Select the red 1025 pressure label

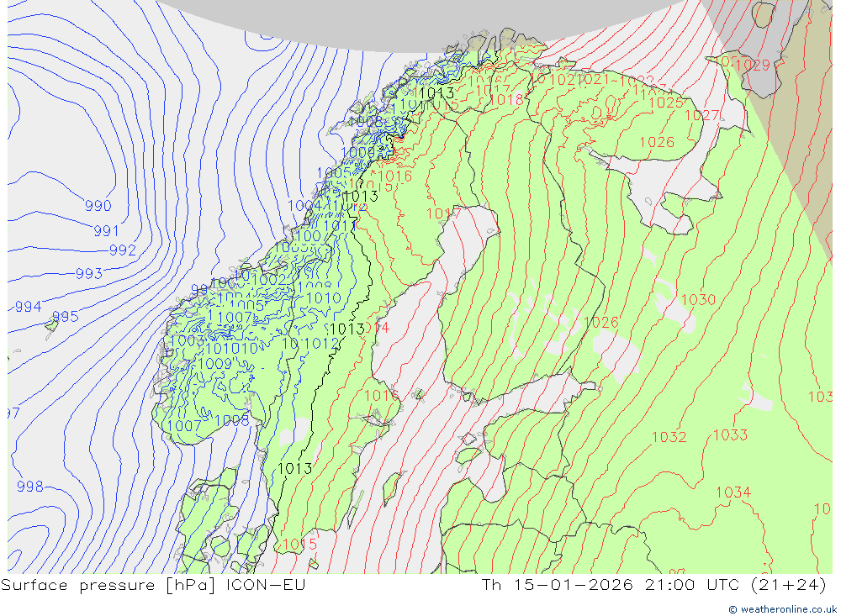click(x=667, y=103)
